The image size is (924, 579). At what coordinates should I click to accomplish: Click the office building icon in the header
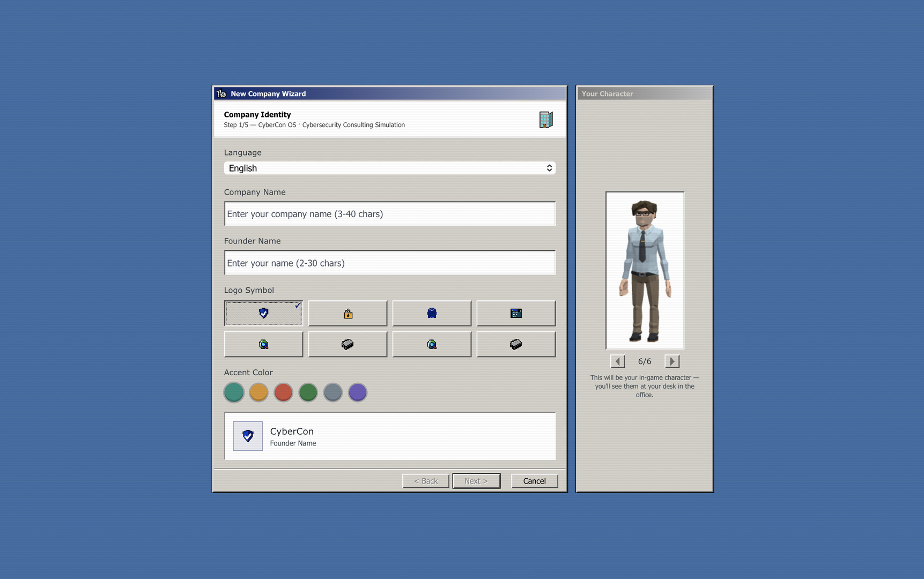coord(546,120)
